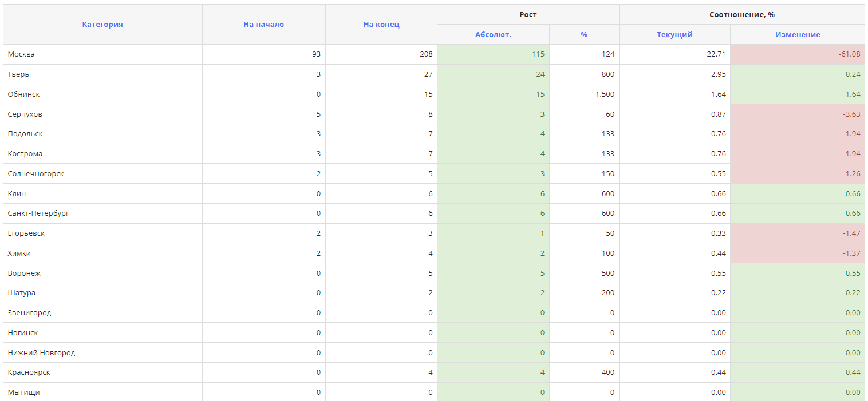Select the Москва row category cell

(x=21, y=54)
